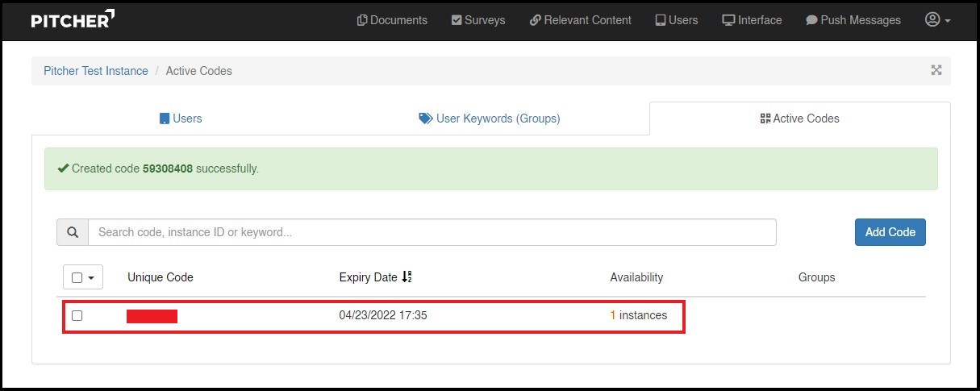Go to Relevant Content page
This screenshot has width=980, height=391.
pyautogui.click(x=581, y=20)
